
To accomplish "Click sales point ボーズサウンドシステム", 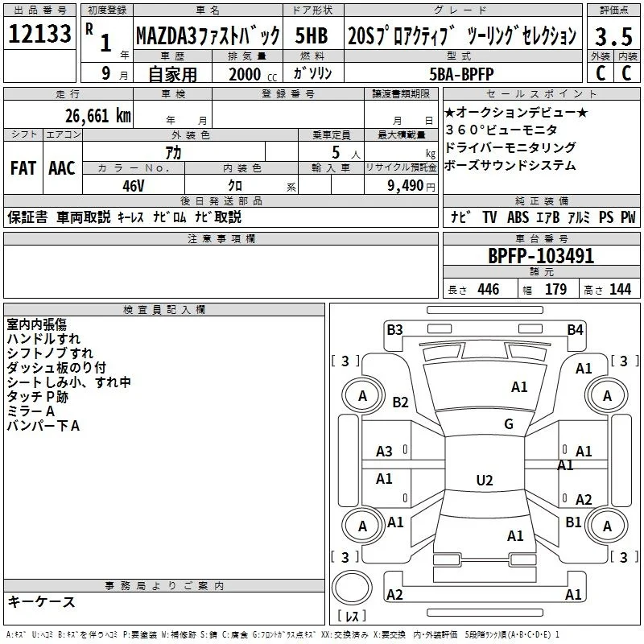I will click(510, 165).
